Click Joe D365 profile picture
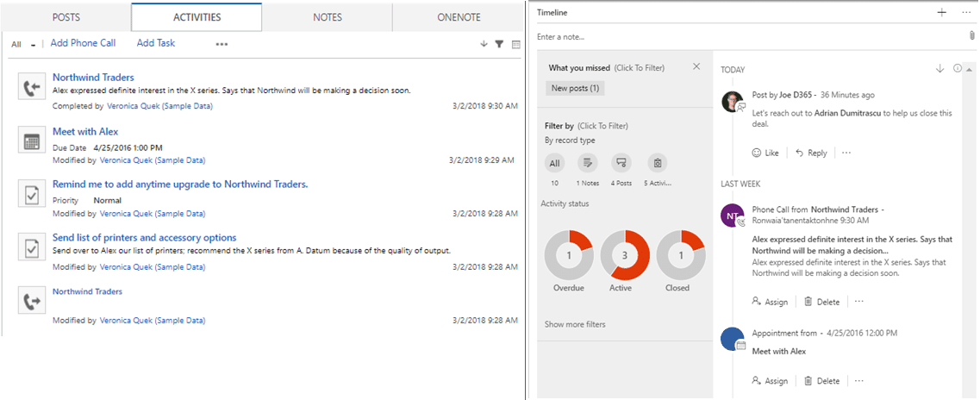 coord(732,102)
